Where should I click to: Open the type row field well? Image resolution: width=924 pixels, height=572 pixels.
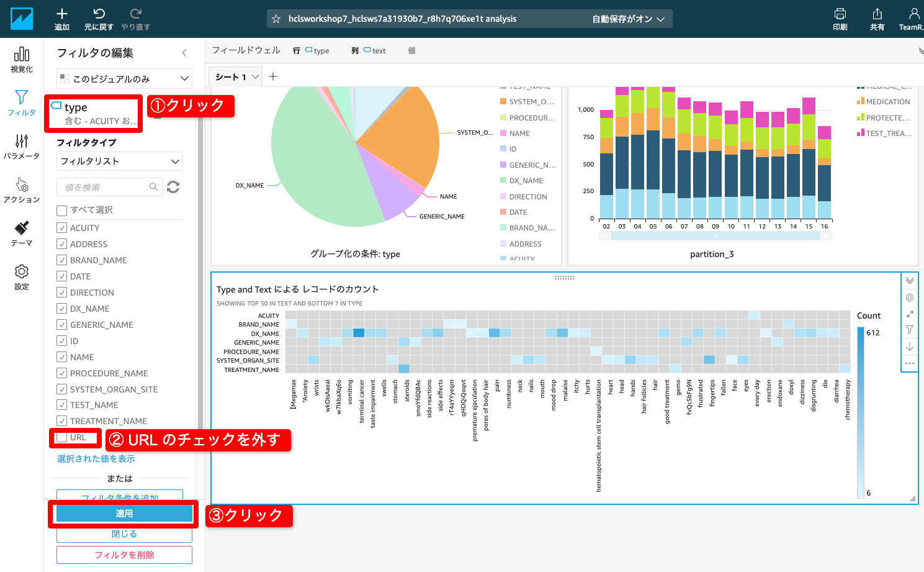point(317,51)
